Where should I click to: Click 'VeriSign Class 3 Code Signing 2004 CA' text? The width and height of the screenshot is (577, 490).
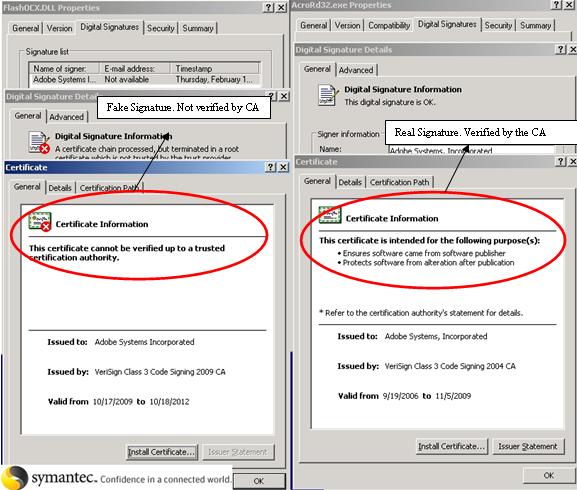point(450,366)
